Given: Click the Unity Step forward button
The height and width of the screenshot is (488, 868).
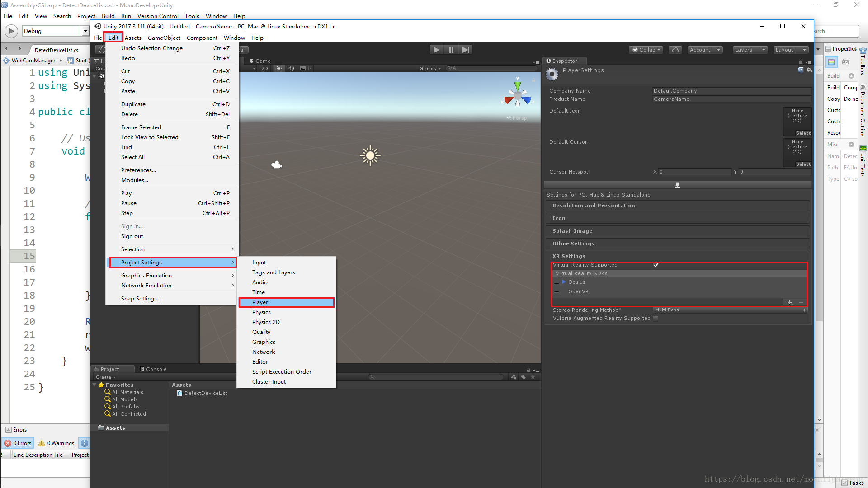Looking at the screenshot, I should [466, 50].
